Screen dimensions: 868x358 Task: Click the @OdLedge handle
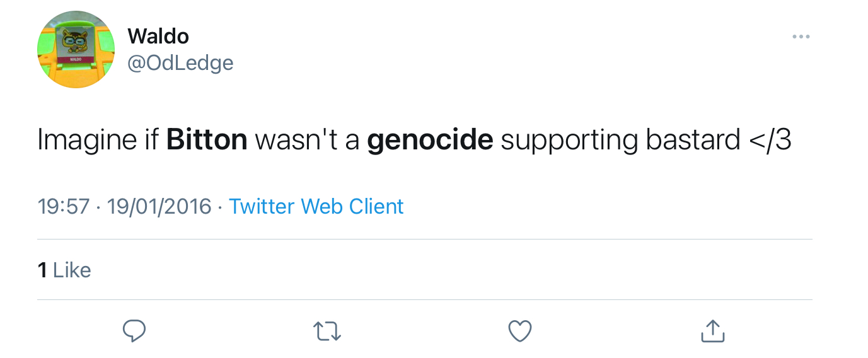pos(180,62)
